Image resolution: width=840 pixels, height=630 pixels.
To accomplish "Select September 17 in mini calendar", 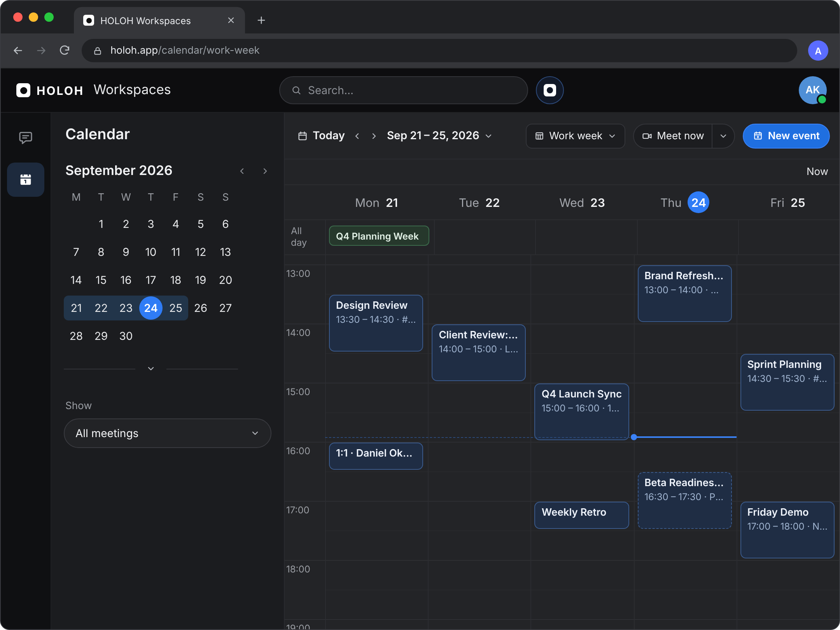I will [x=151, y=280].
